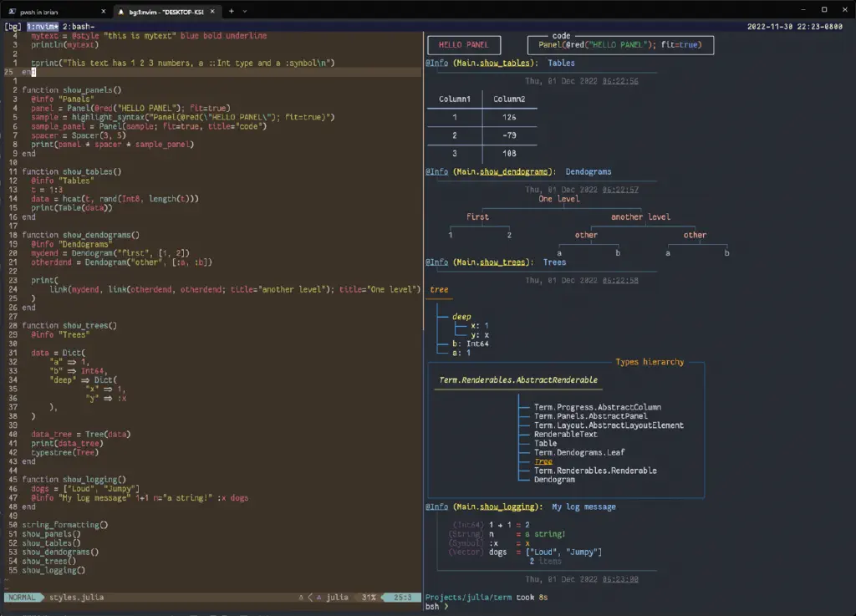Screen dimensions: 856x616
Task: Click the panel titled "code"
Action: pyautogui.click(x=620, y=45)
